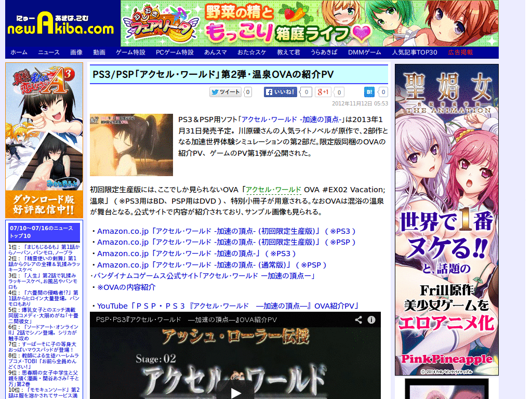
Task: Click the green underlined アクセル・ワールド link
Action: [x=273, y=190]
